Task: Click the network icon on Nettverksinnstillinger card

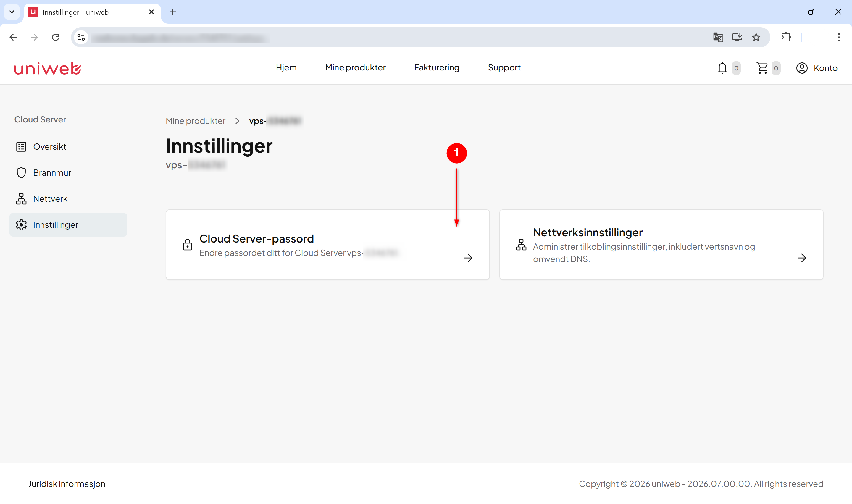Action: click(521, 245)
